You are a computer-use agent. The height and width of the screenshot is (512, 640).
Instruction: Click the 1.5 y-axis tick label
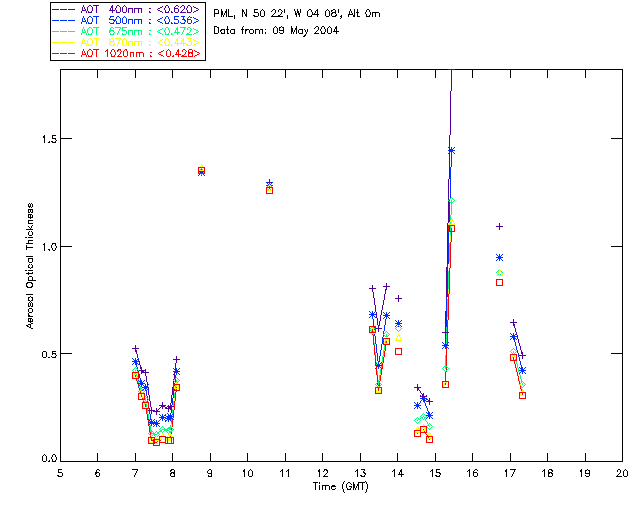[x=49, y=139]
